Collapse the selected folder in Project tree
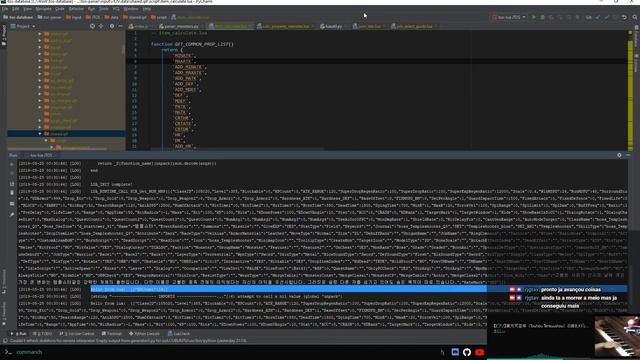The image size is (640, 360). pyautogui.click(x=40, y=134)
